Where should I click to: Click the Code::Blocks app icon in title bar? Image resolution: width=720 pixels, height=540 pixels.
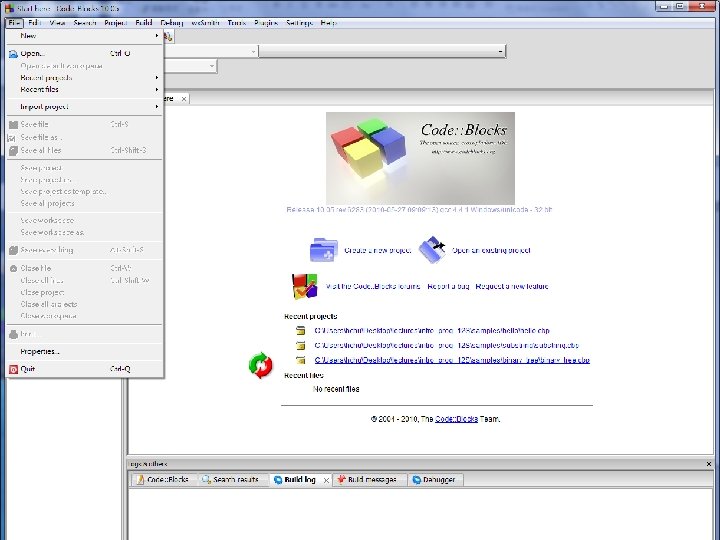click(x=9, y=8)
